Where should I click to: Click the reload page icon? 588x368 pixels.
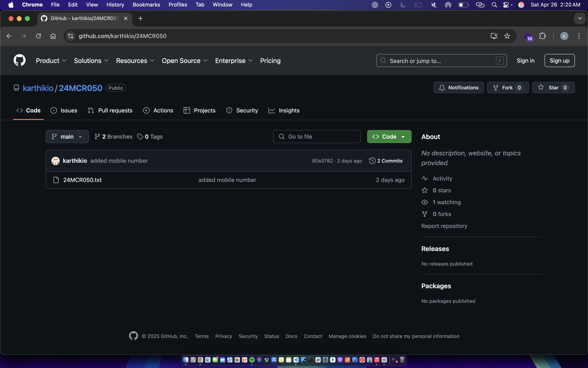coord(38,36)
